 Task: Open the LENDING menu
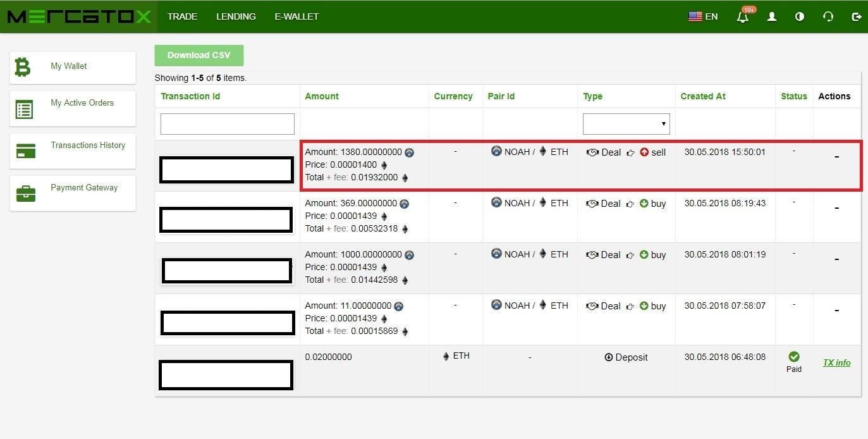click(x=236, y=16)
